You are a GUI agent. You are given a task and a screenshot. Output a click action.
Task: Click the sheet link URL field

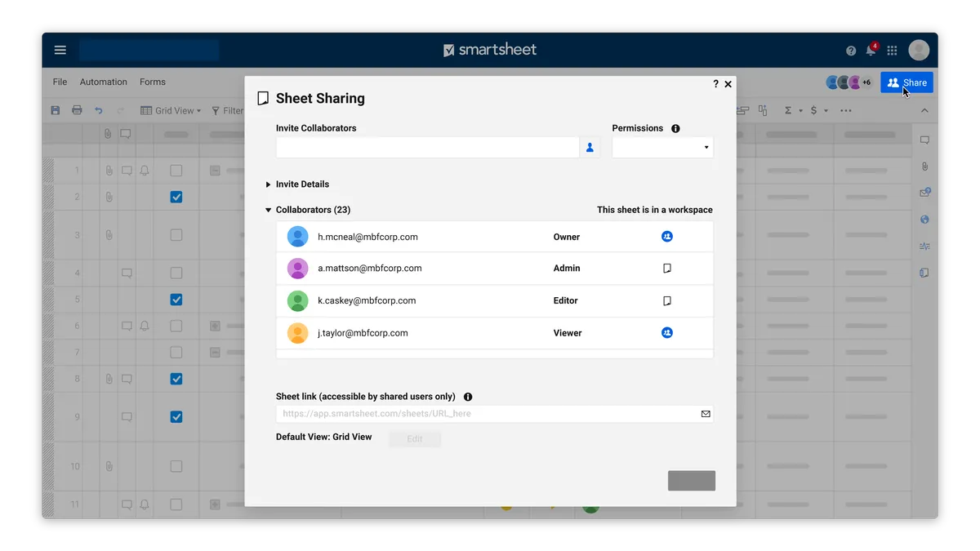(494, 414)
